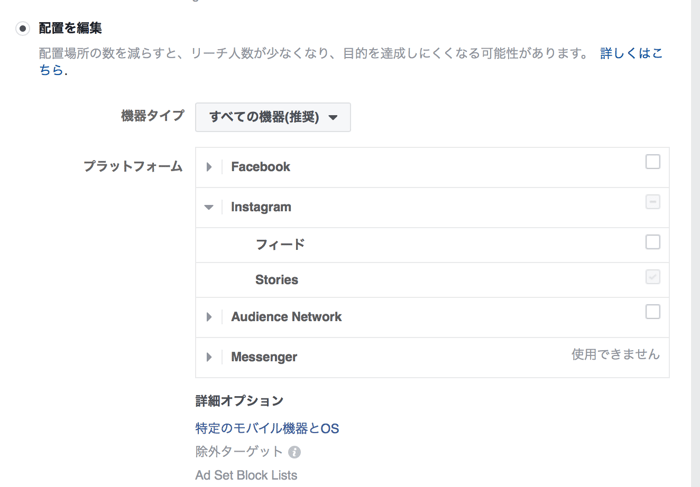Click the Audience Network label
The height and width of the screenshot is (487, 700).
point(286,317)
